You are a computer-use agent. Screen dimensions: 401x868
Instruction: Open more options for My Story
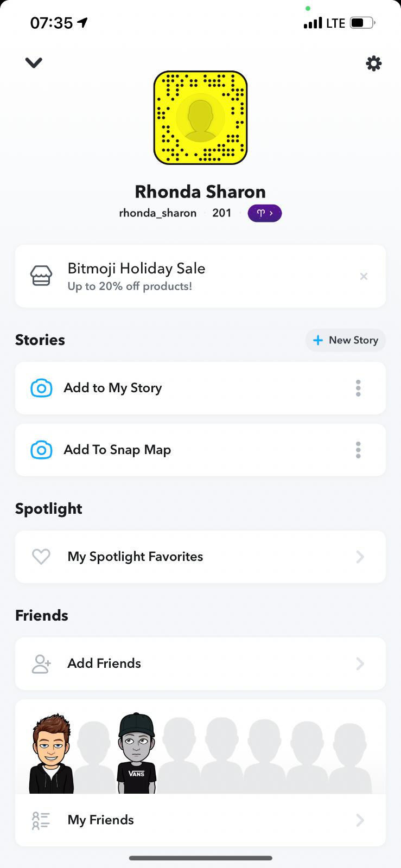coord(358,388)
